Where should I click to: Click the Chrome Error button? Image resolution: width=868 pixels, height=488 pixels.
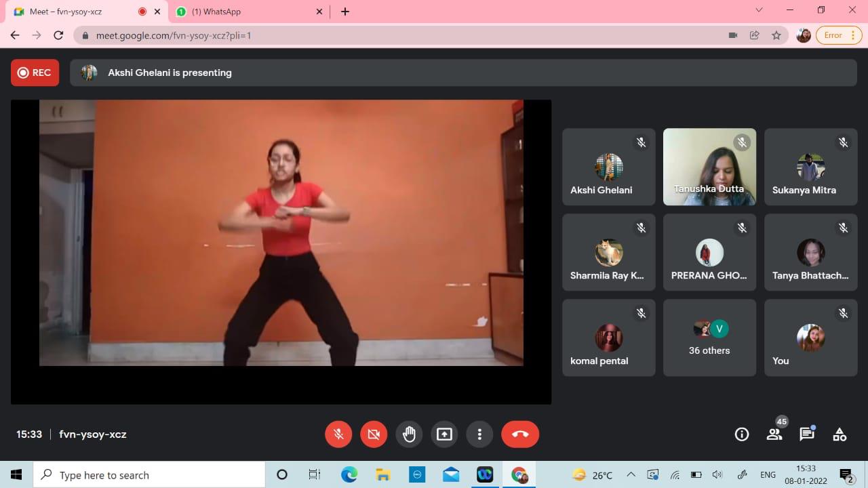point(837,35)
